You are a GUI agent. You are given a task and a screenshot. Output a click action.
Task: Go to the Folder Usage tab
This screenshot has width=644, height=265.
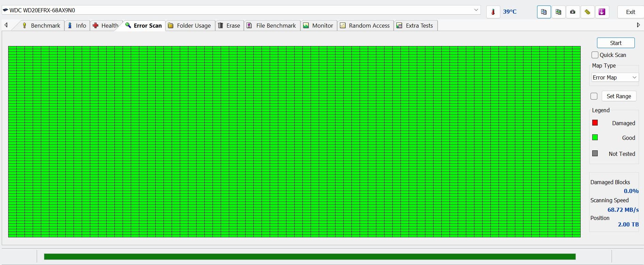coord(190,26)
